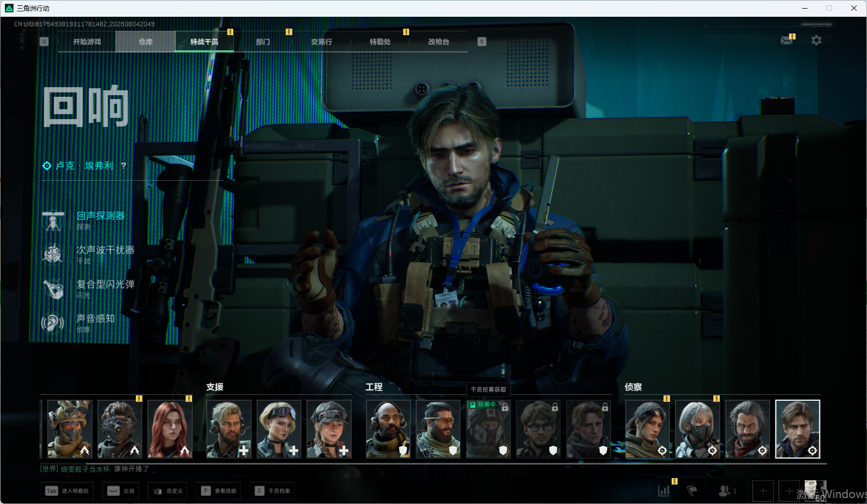
Task: Select the 声音感知 skill icon
Action: point(53,323)
